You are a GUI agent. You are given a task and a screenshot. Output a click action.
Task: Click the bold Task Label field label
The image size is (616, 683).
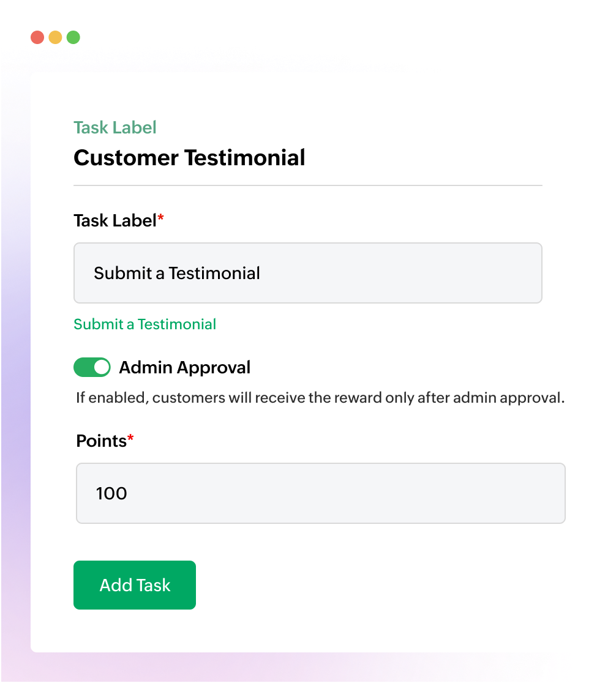(115, 220)
